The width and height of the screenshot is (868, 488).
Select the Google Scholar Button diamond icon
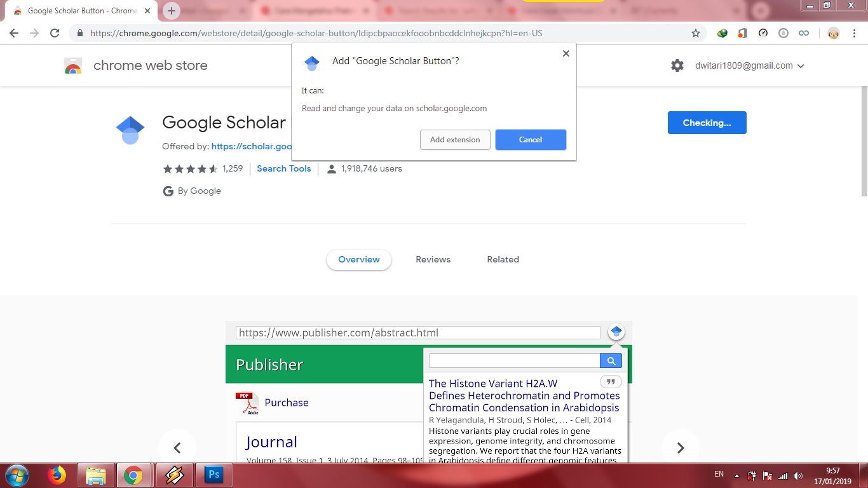pyautogui.click(x=130, y=129)
